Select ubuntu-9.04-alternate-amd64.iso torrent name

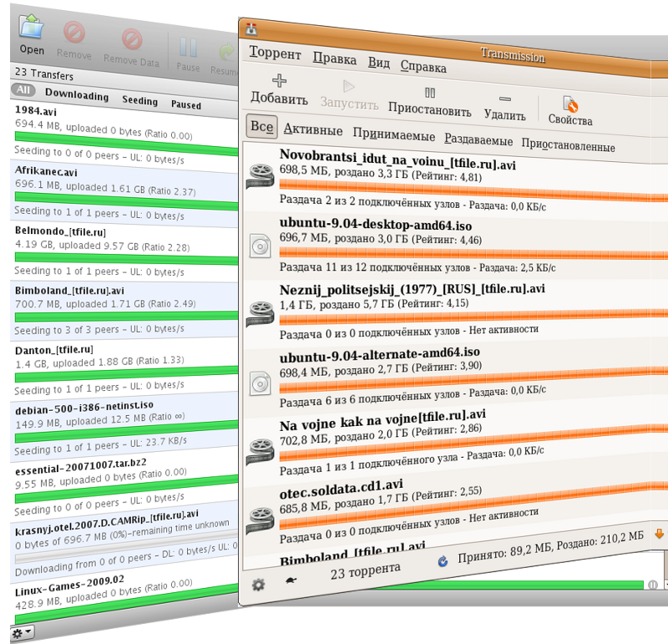[x=380, y=355]
